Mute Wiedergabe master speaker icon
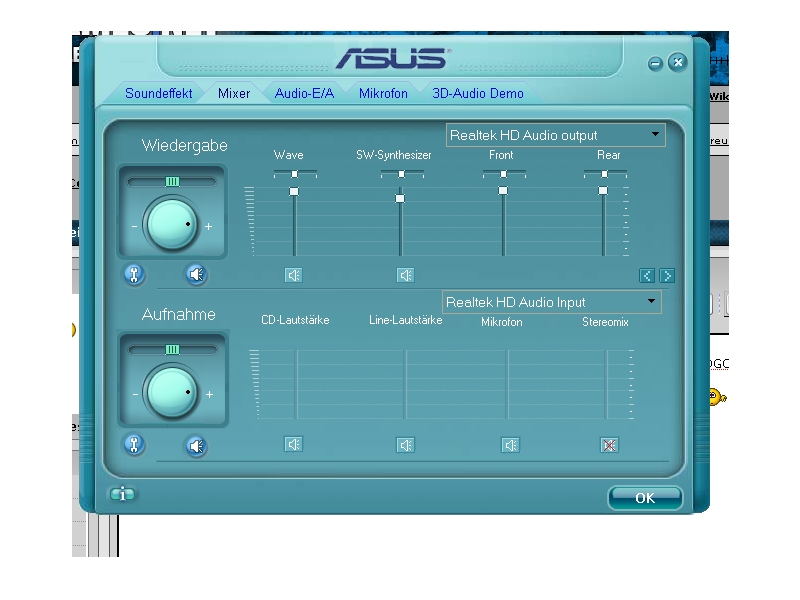 [196, 274]
